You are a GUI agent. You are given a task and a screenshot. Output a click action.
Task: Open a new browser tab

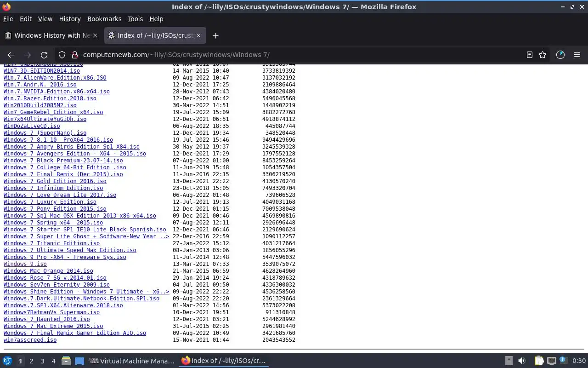215,35
